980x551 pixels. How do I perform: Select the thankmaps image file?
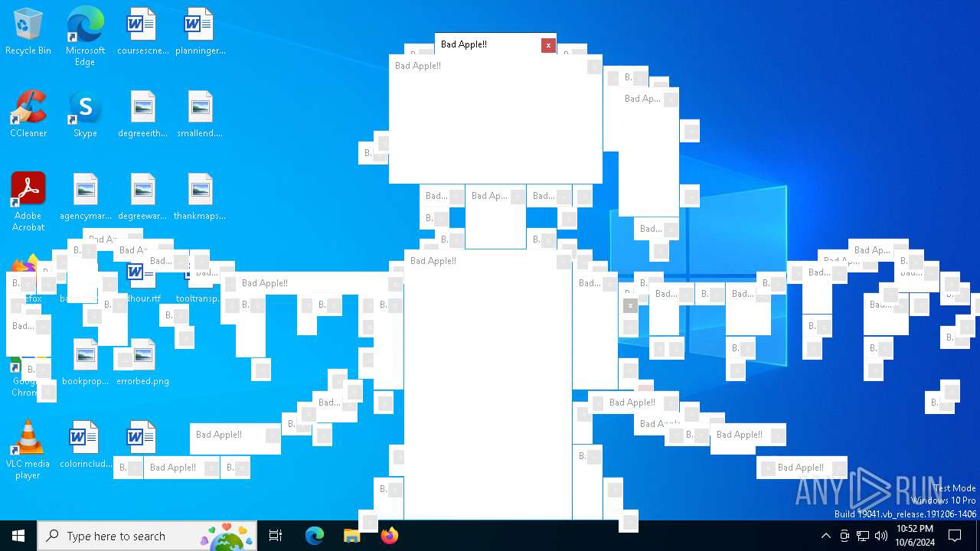(x=200, y=197)
